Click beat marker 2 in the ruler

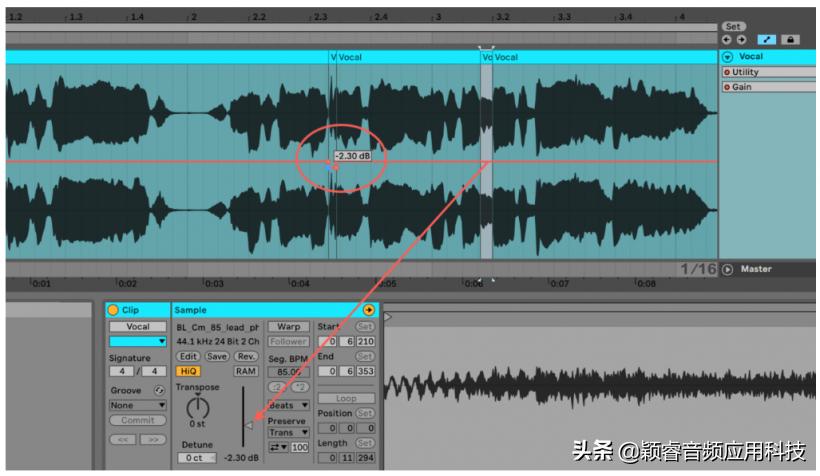193,17
